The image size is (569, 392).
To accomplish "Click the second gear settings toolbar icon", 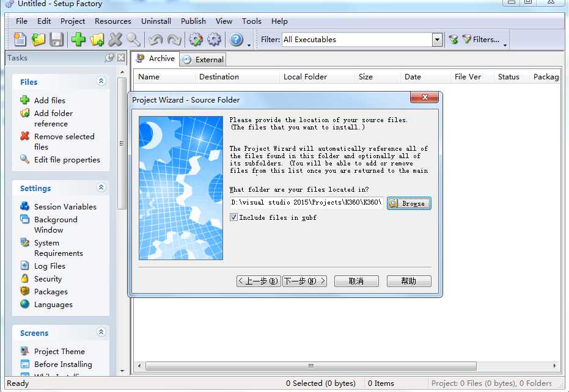I will pyautogui.click(x=214, y=39).
